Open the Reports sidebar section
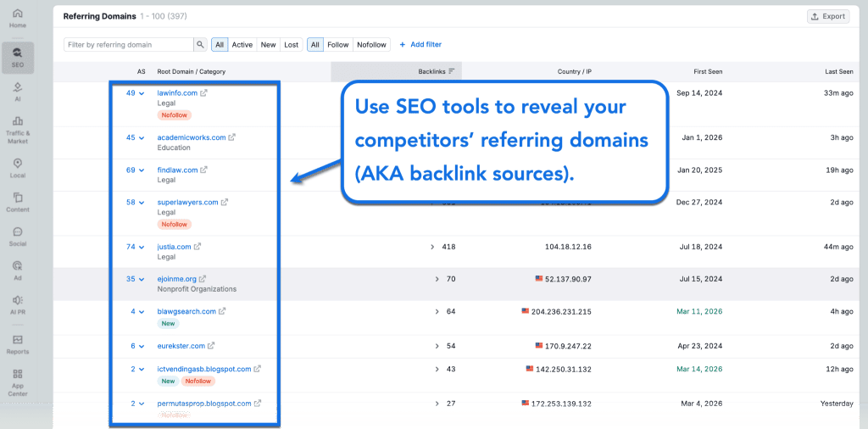 click(x=18, y=344)
